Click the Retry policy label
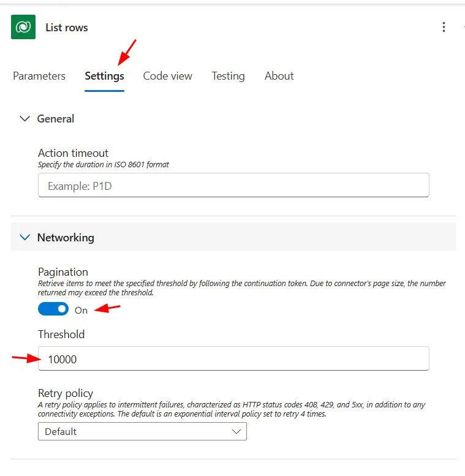The height and width of the screenshot is (476, 465). click(66, 393)
